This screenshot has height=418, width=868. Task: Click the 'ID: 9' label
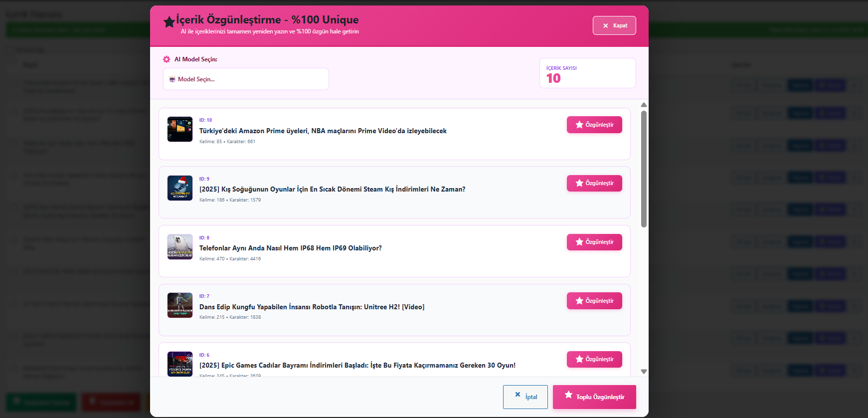204,179
